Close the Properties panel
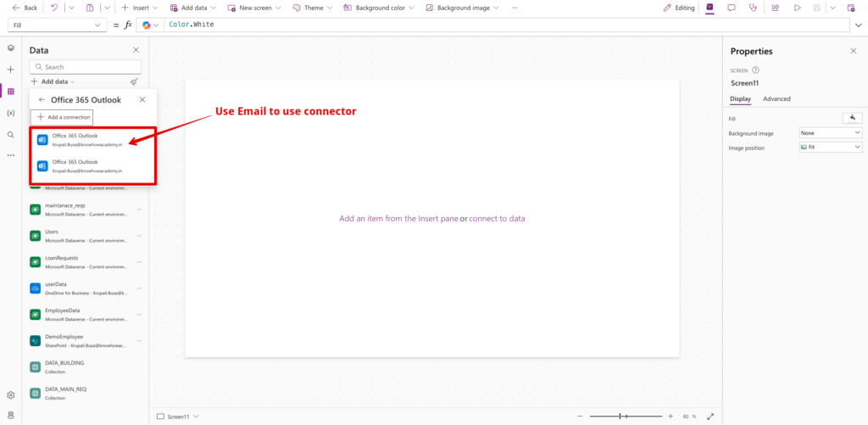The image size is (868, 425). (853, 51)
